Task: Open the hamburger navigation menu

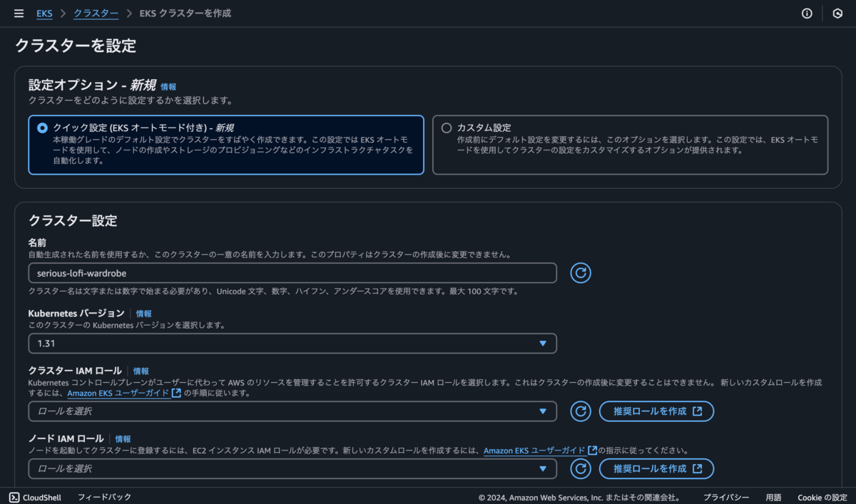Action: pyautogui.click(x=19, y=14)
